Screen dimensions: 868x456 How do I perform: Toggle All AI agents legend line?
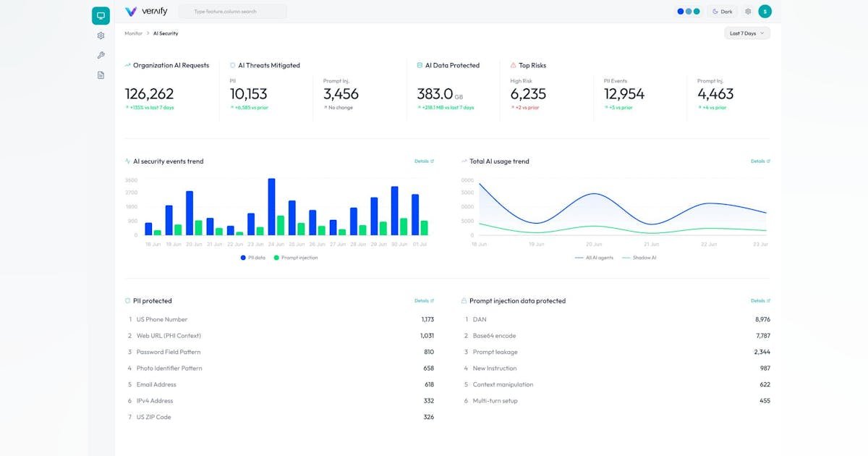[x=593, y=258]
